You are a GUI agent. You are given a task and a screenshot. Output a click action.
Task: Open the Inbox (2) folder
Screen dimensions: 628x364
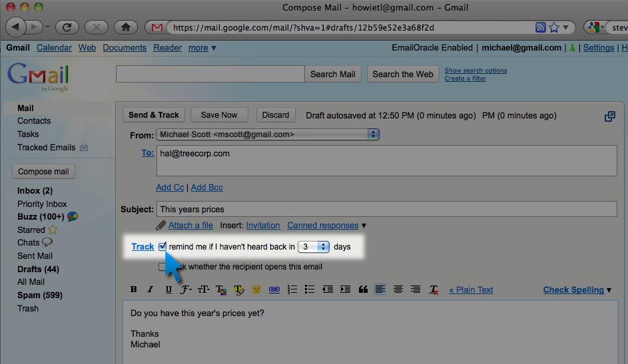(35, 191)
